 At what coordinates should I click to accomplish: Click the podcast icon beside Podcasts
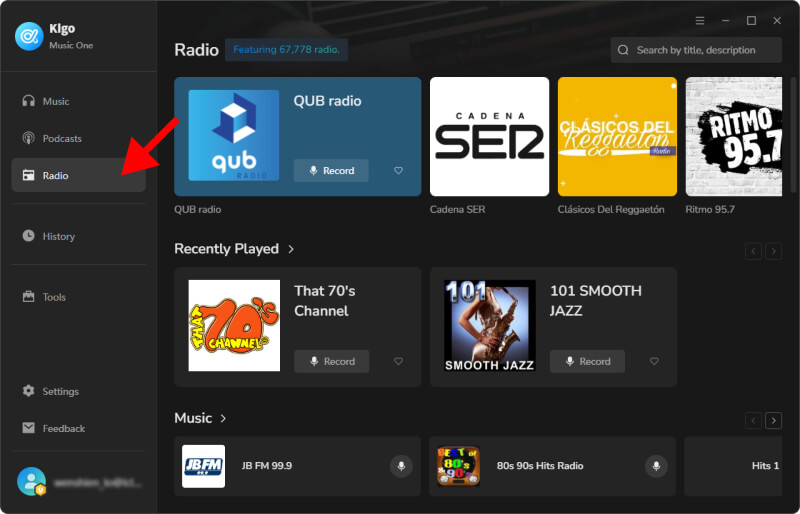pos(29,138)
